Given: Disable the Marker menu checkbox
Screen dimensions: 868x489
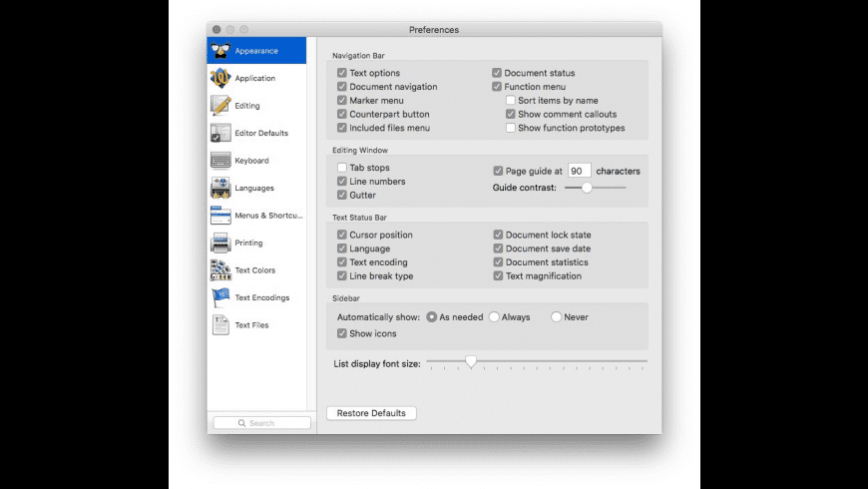Looking at the screenshot, I should pos(342,100).
